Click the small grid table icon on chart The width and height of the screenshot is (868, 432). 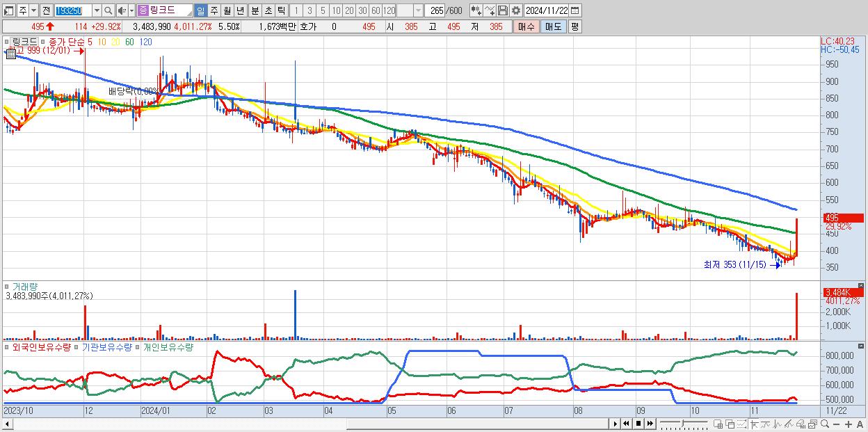pos(10,55)
